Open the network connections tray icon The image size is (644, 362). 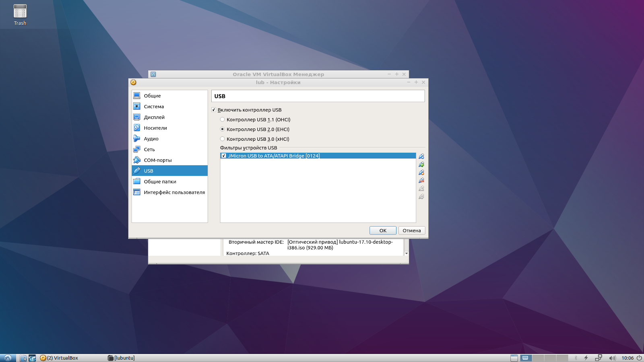(599, 358)
